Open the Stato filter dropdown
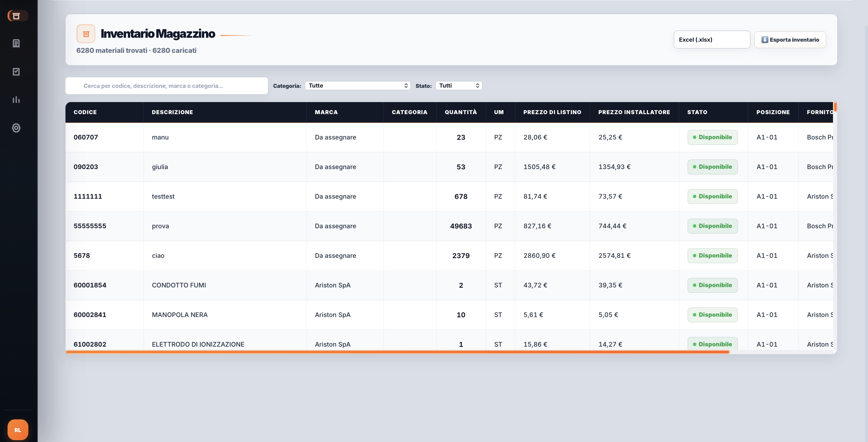868x442 pixels. tap(459, 85)
